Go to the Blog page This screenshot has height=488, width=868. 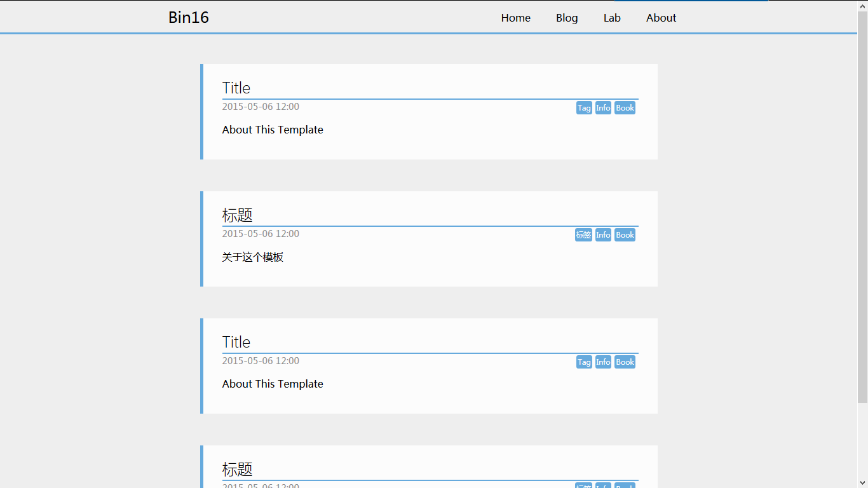point(567,18)
